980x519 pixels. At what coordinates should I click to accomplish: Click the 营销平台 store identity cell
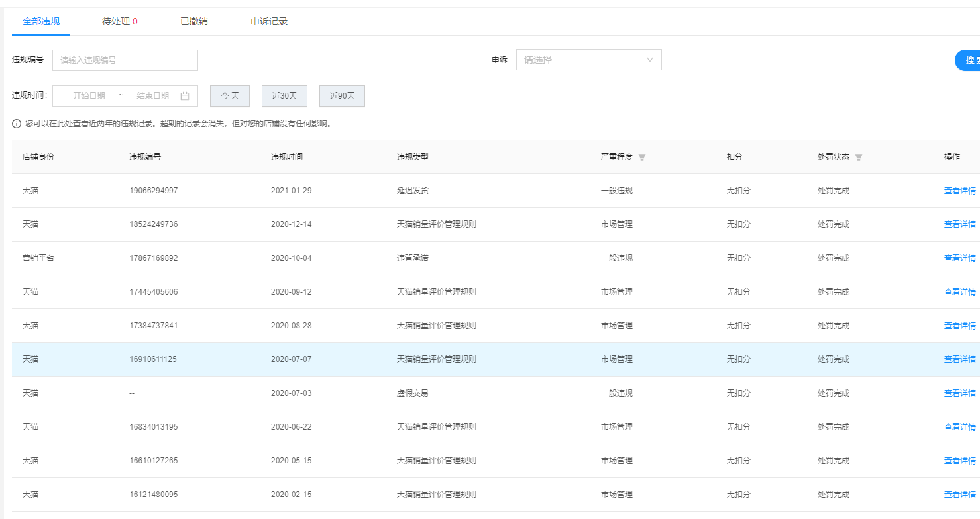tap(38, 258)
